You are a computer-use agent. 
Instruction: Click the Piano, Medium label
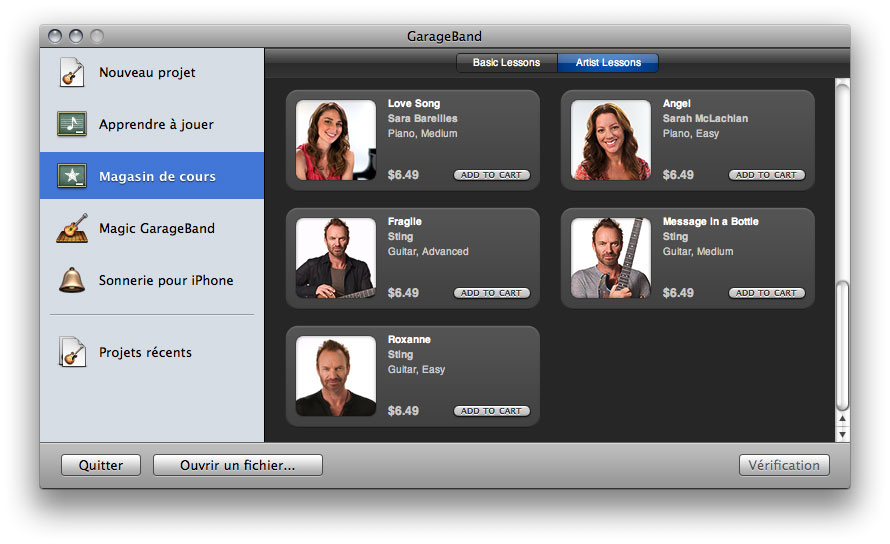[x=422, y=133]
